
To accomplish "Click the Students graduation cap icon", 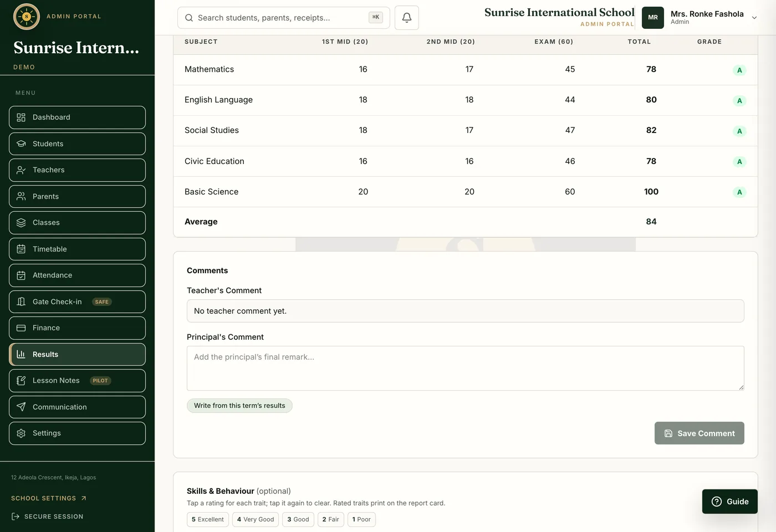I will click(21, 144).
